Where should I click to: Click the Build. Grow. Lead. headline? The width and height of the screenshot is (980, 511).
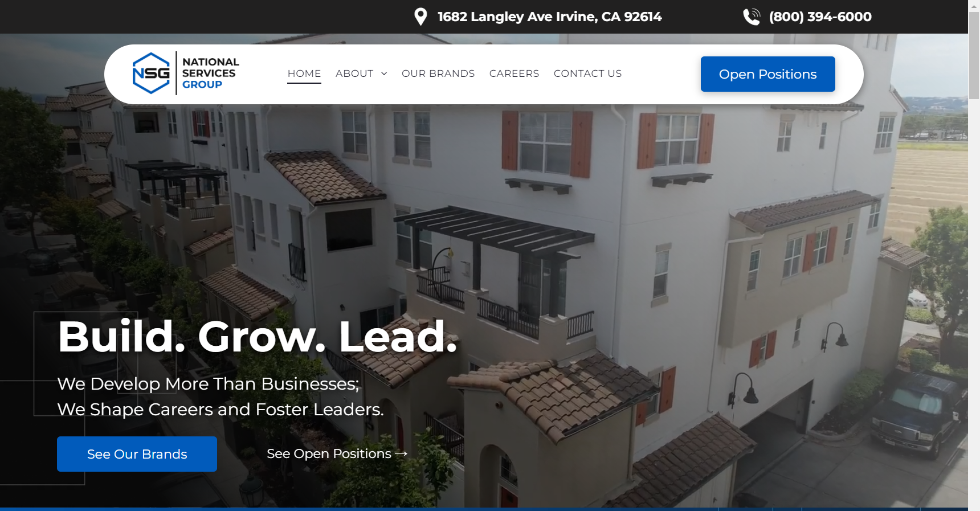pos(257,336)
